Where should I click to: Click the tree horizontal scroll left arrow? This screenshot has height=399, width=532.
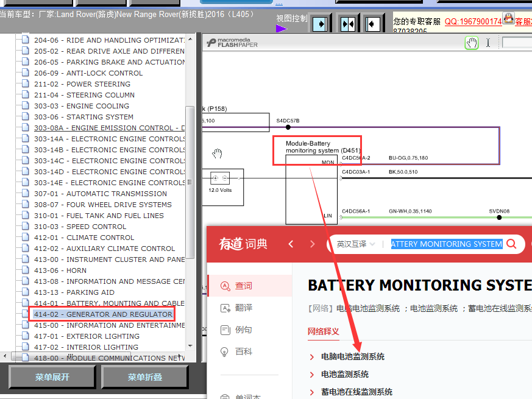pyautogui.click(x=5, y=356)
